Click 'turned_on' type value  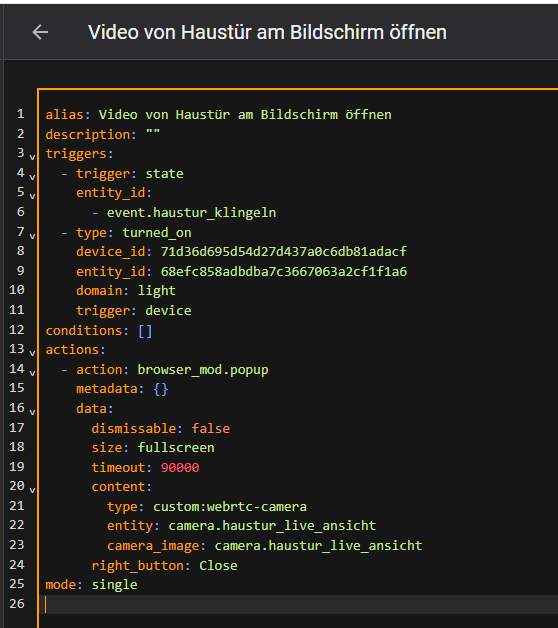(157, 233)
